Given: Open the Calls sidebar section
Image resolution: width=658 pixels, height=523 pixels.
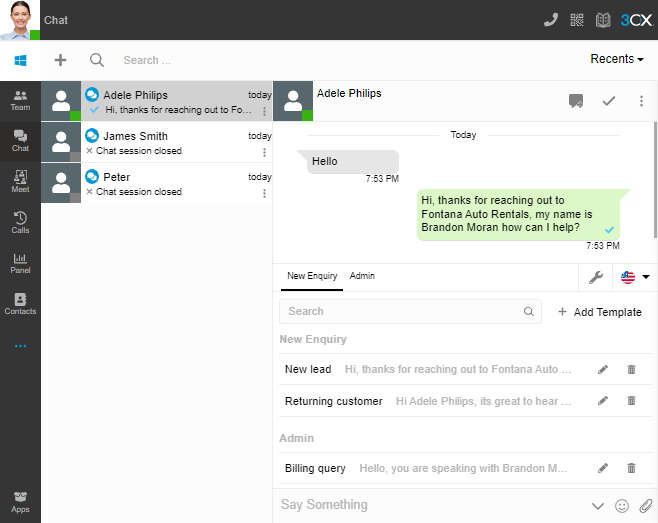Looking at the screenshot, I should pyautogui.click(x=20, y=223).
